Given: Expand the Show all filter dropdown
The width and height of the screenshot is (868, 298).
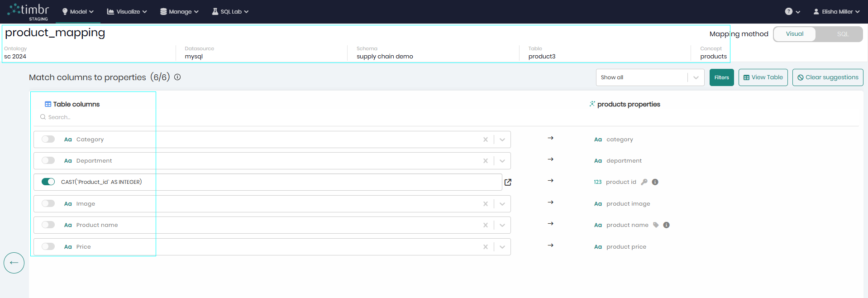Looking at the screenshot, I should [x=696, y=77].
